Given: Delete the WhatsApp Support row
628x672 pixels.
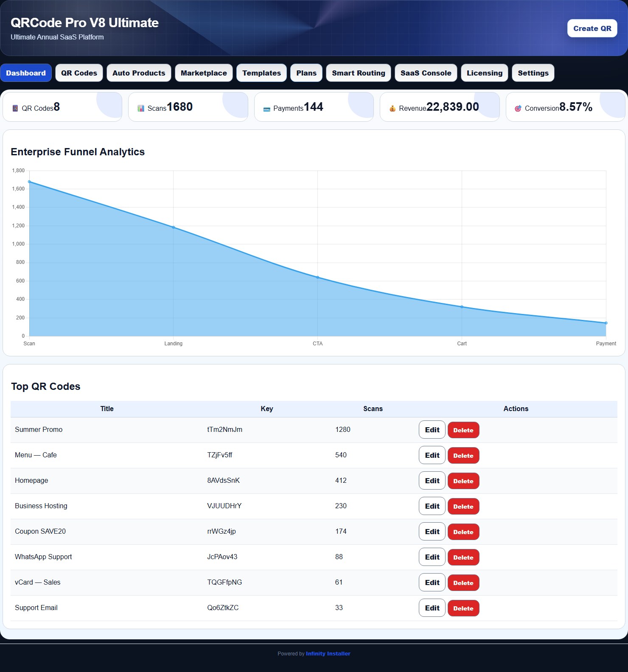Looking at the screenshot, I should click(x=463, y=557).
